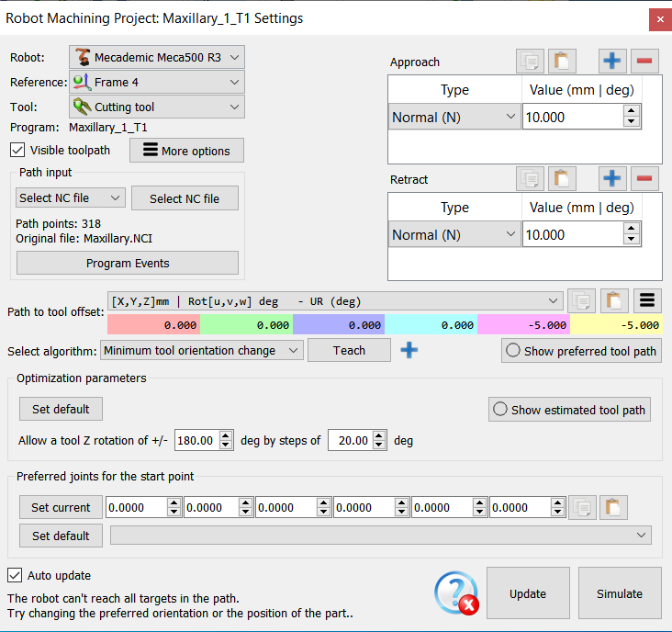Select Show estimated tool path radio button
The width and height of the screenshot is (672, 632).
point(500,410)
